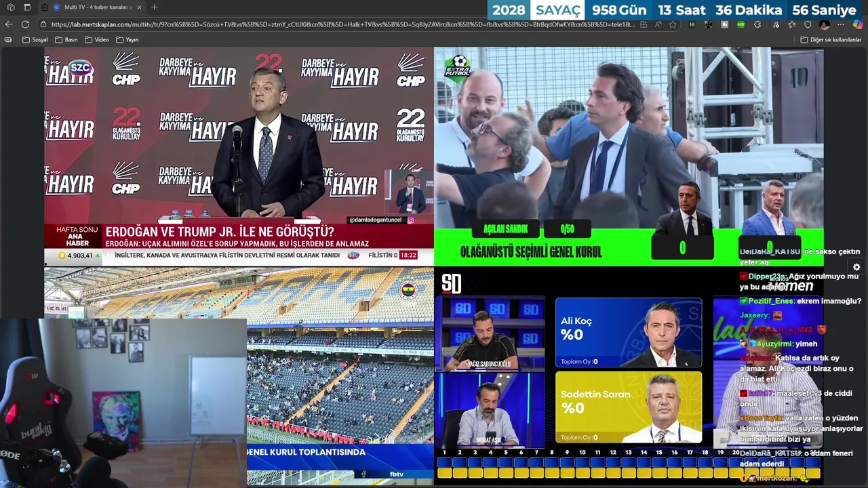The image size is (868, 488).
Task: Click the 4yuzyirmi chat message
Action: tap(778, 344)
